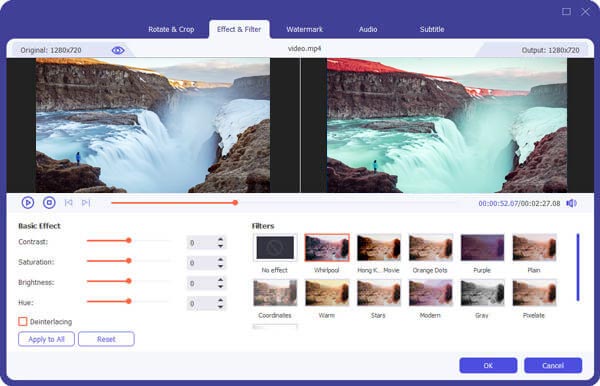Jump to previous frame icon
Screen dimensions: 600x386
[x=68, y=203]
